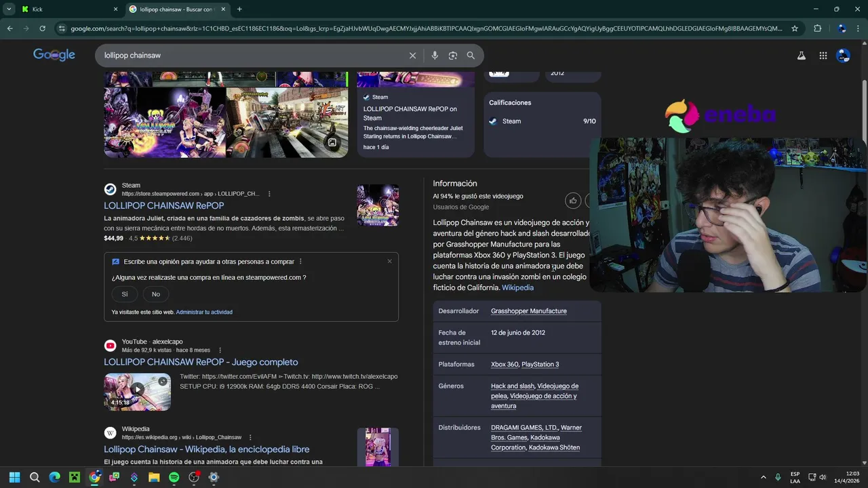Screen dimensions: 868x488
Task: Open three-dot menu for YouTube alexelcapo result
Action: point(220,350)
